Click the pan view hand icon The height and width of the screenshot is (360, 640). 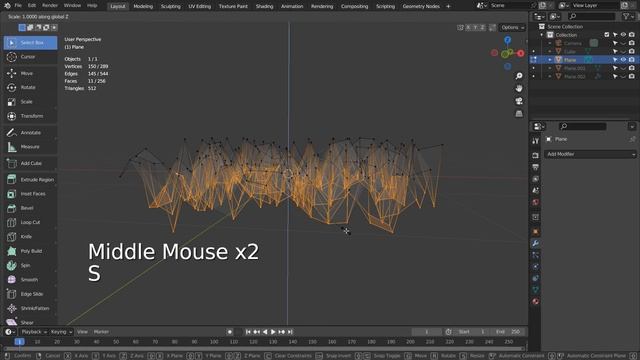pyautogui.click(x=519, y=89)
